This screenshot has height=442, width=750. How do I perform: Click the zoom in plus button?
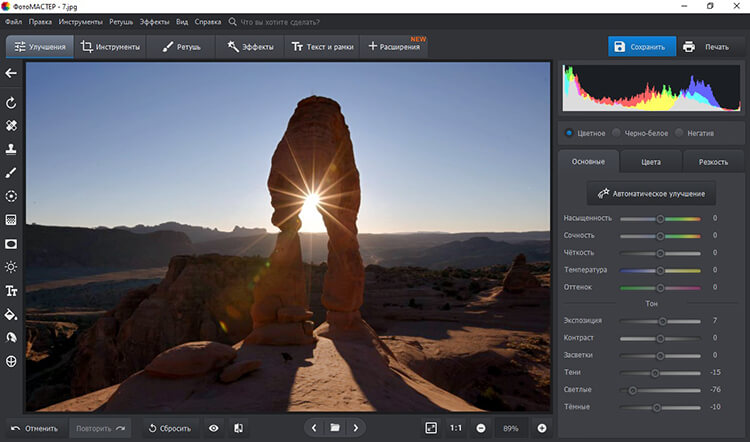click(541, 428)
